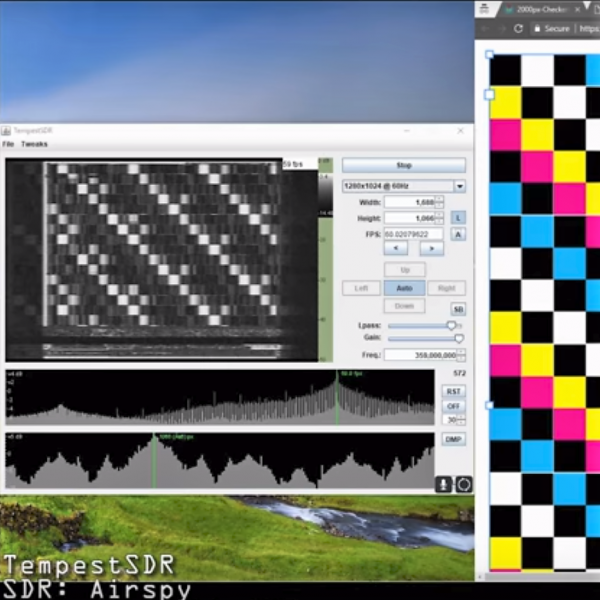Screen dimensions: 600x600
Task: Click the circular record icon at bottom right
Action: 464,484
